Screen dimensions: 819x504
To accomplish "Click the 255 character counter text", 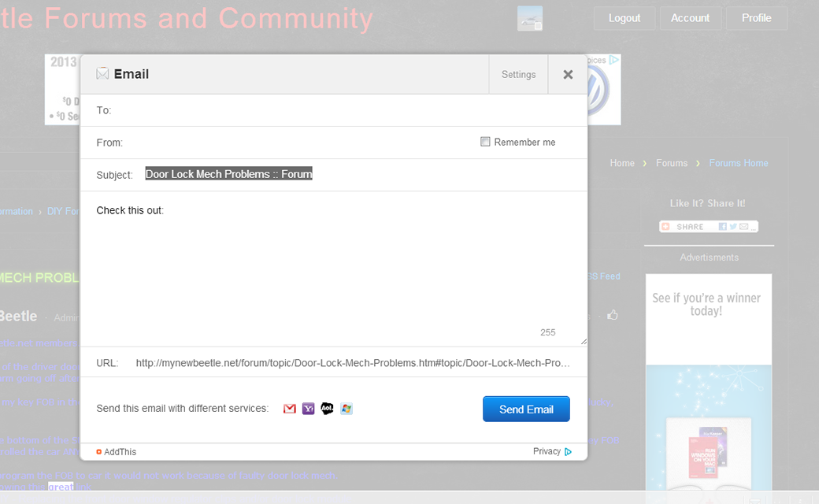I will coord(547,332).
